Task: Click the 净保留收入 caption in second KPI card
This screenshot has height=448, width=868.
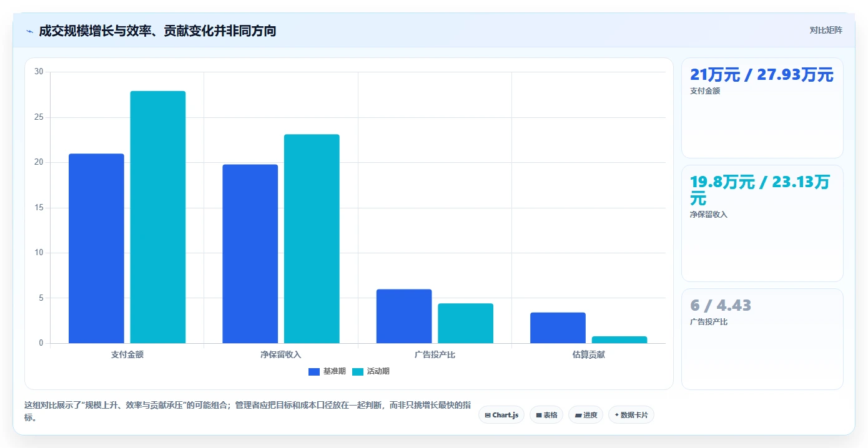Action: (709, 214)
